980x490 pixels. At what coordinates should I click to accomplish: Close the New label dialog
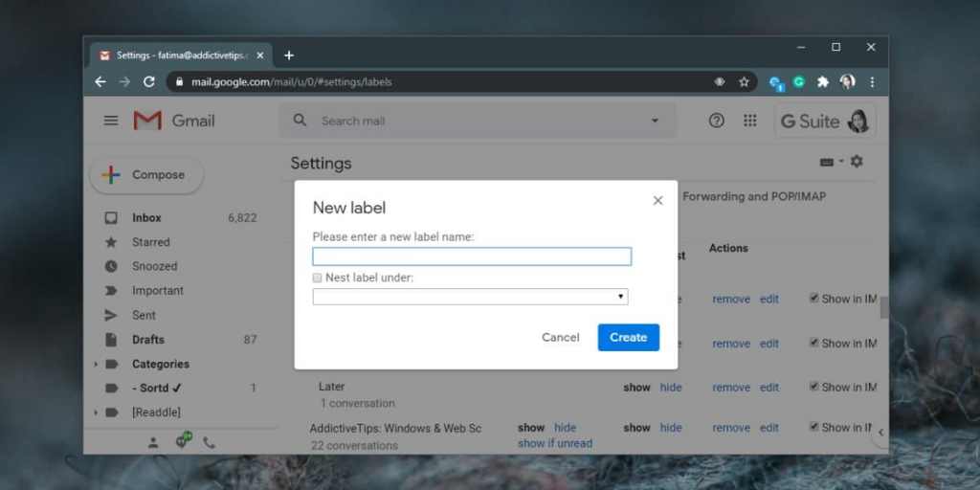point(657,201)
